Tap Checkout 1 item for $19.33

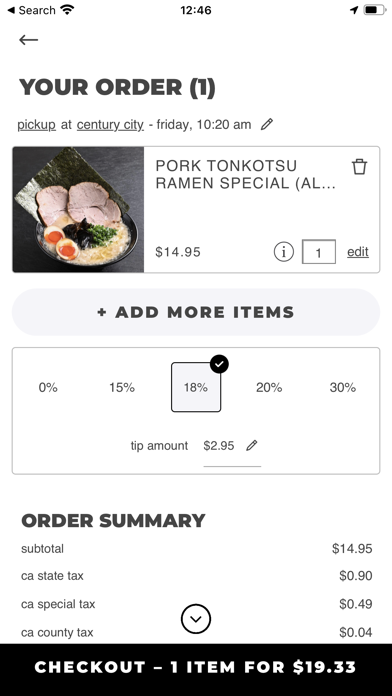pos(196,667)
